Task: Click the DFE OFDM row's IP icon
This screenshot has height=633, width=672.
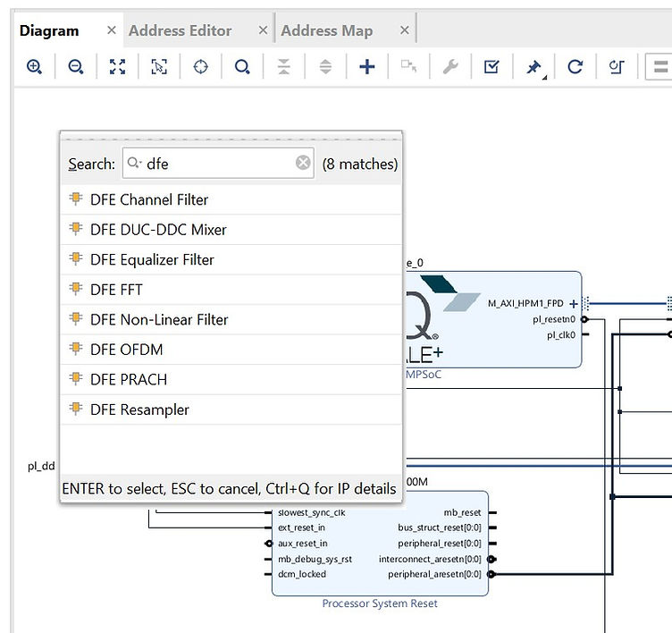Action: [75, 348]
